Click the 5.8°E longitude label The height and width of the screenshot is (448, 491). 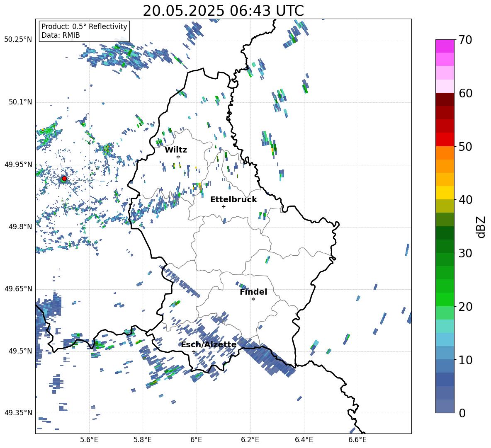(143, 440)
